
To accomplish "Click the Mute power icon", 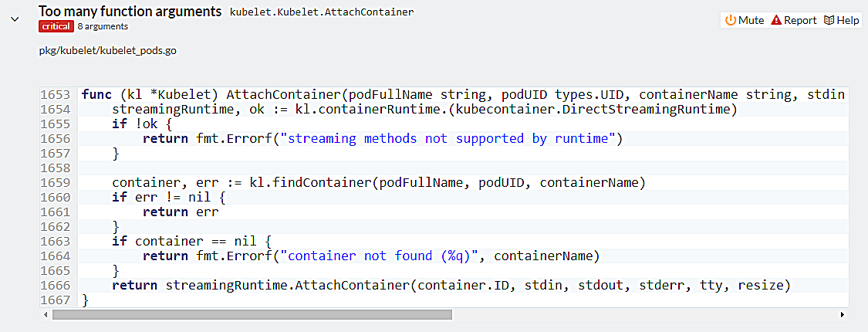I will (x=731, y=20).
